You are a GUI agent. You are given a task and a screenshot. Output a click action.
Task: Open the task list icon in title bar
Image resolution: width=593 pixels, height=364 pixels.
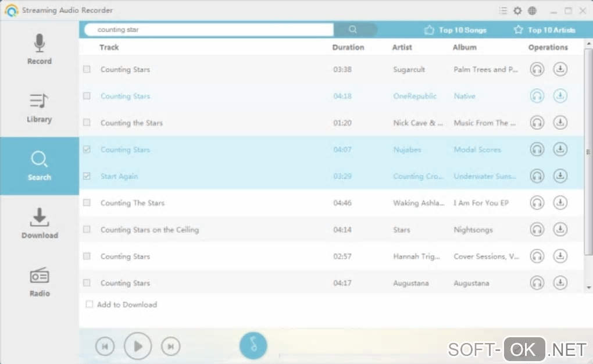point(503,10)
